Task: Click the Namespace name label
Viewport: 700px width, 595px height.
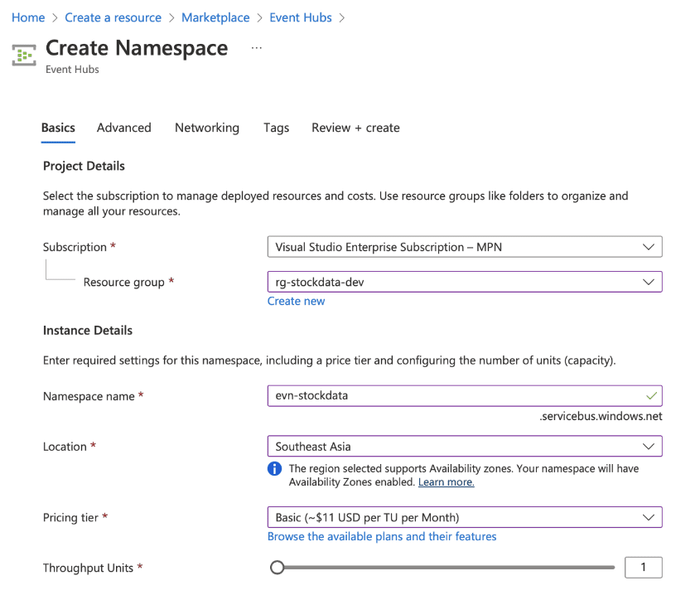Action: [89, 396]
